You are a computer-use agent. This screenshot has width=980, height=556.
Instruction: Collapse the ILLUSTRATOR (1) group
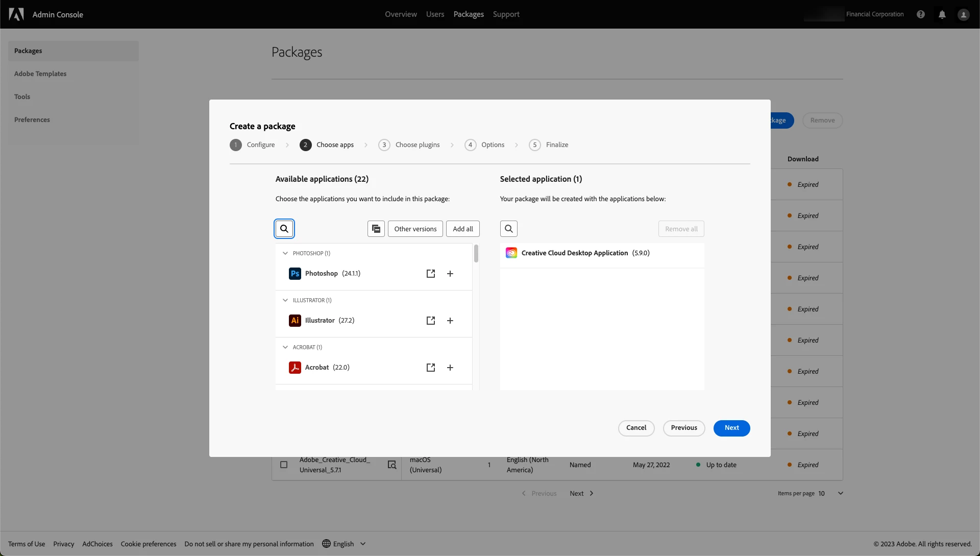285,300
